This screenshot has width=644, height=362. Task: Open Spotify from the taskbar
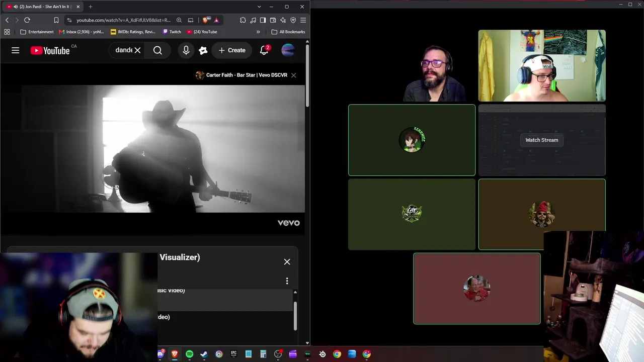189,354
